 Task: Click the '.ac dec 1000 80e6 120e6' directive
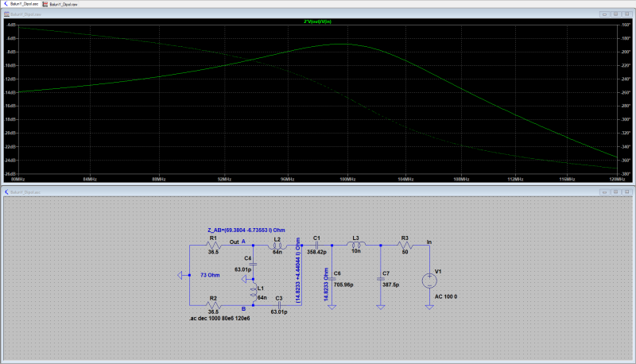pos(219,318)
